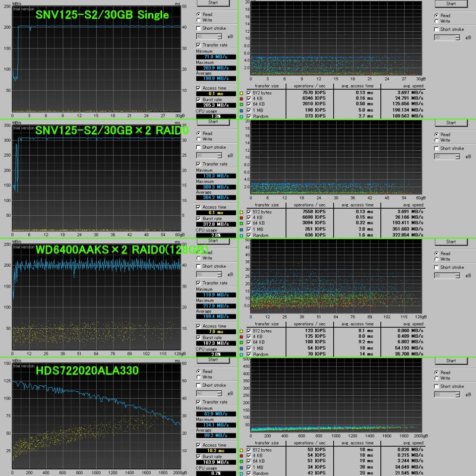This screenshot has width=476, height=476.
Task: Click the average value 198.9 MB/s
Action: point(216,78)
